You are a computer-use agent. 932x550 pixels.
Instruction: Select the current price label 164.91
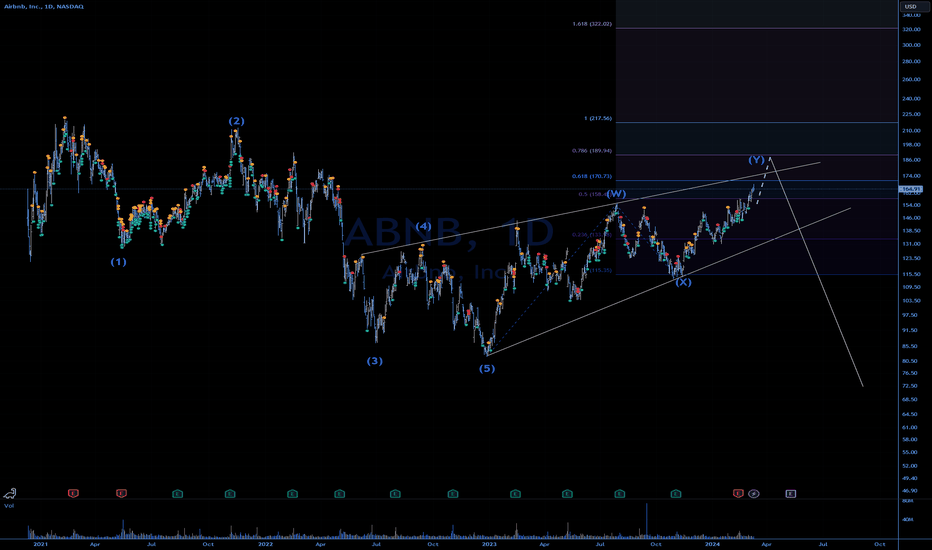click(x=910, y=189)
